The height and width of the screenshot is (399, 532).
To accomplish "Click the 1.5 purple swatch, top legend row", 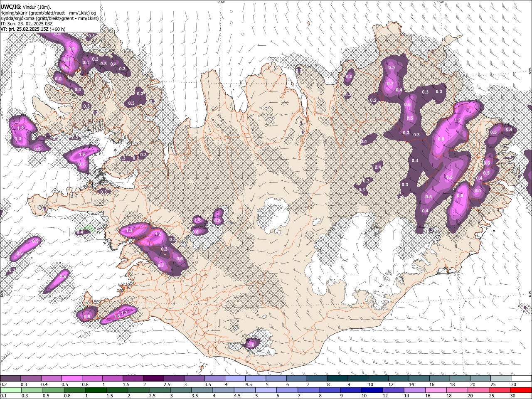I will tap(133, 379).
